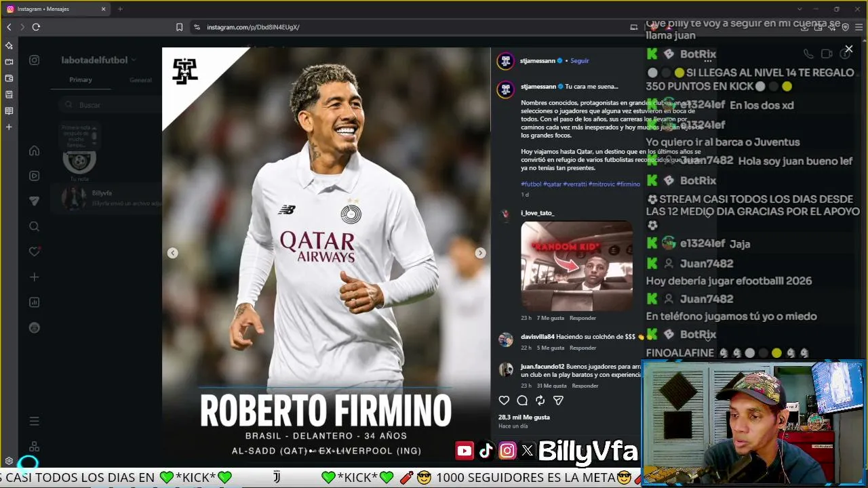Open Instagram search magnifier in sidebar
Viewport: 868px width, 488px height.
[x=35, y=226]
